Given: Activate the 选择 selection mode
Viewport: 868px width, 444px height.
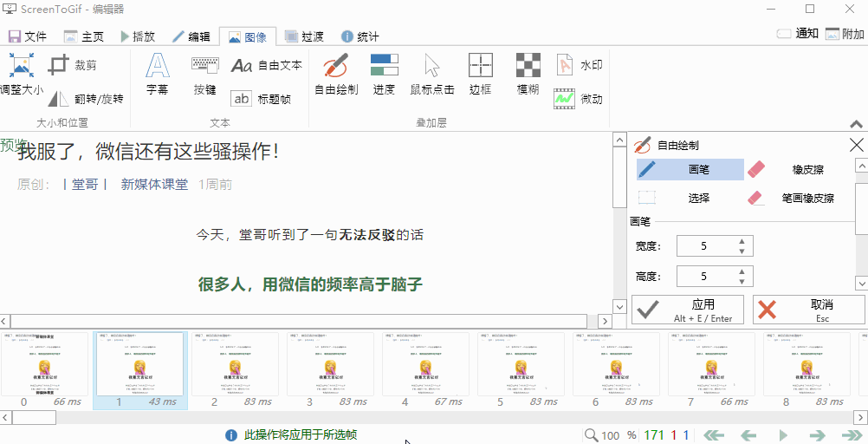Looking at the screenshot, I should tap(690, 198).
